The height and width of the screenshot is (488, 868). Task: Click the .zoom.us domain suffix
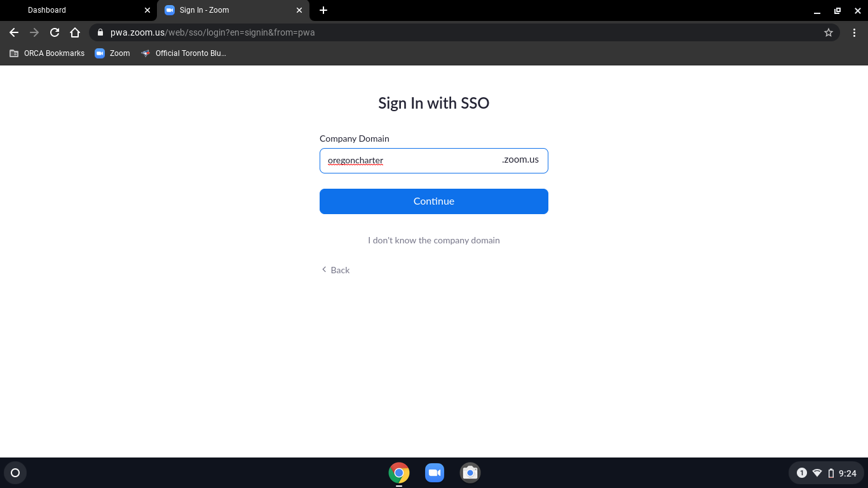click(x=520, y=159)
